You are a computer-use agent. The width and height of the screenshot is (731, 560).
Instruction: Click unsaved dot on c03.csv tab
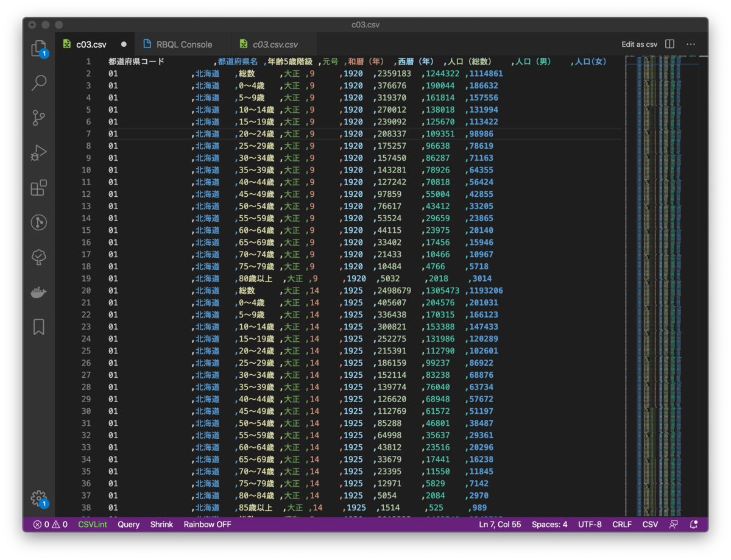click(124, 44)
